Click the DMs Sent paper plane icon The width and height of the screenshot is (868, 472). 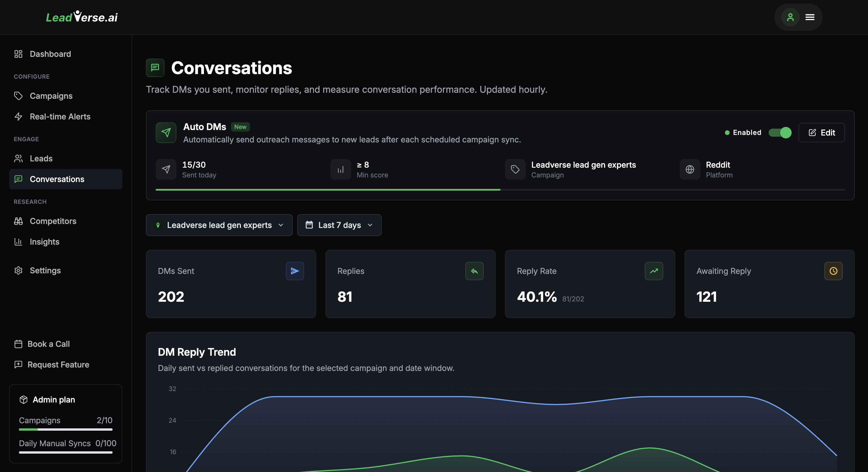[x=294, y=271]
